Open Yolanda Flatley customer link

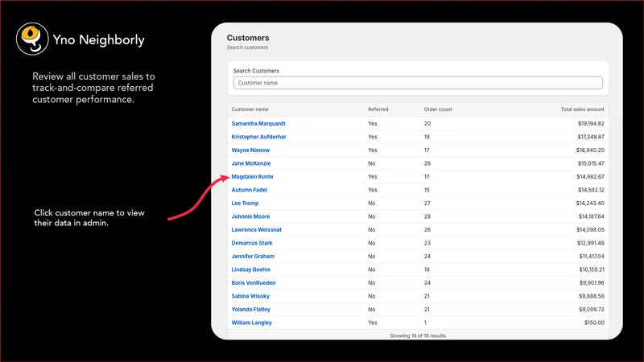pos(251,310)
